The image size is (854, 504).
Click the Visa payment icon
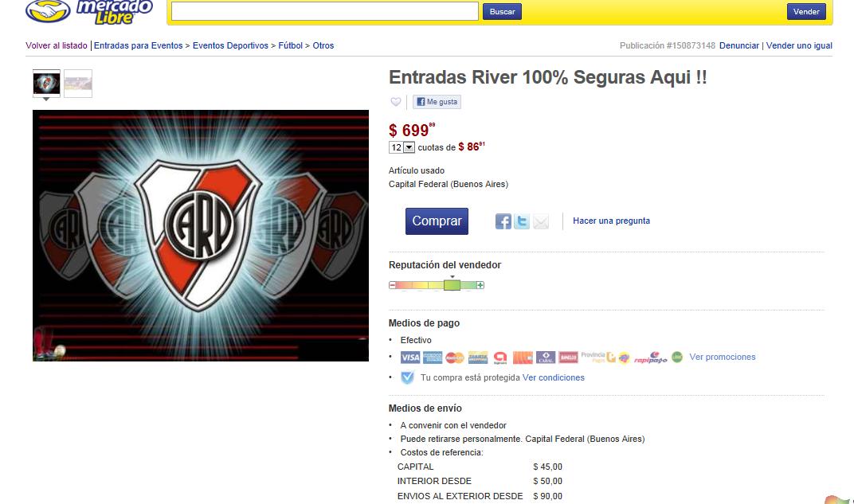(410, 357)
